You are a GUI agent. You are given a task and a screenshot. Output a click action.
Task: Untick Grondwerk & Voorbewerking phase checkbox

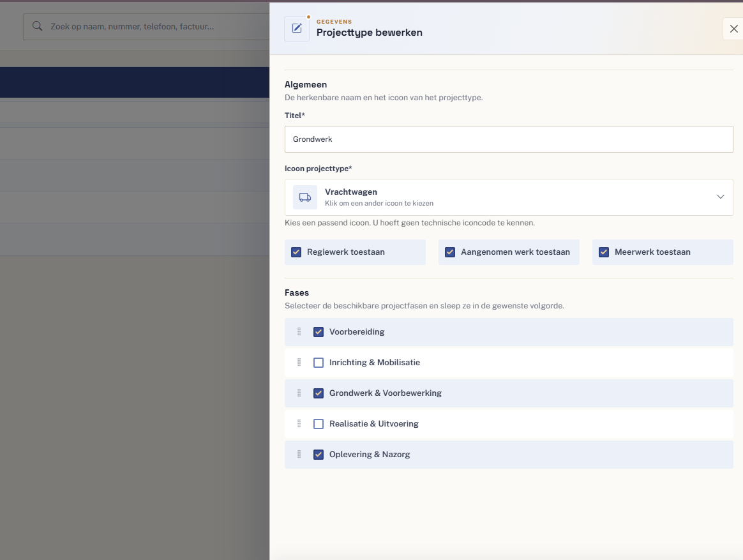[x=319, y=393]
